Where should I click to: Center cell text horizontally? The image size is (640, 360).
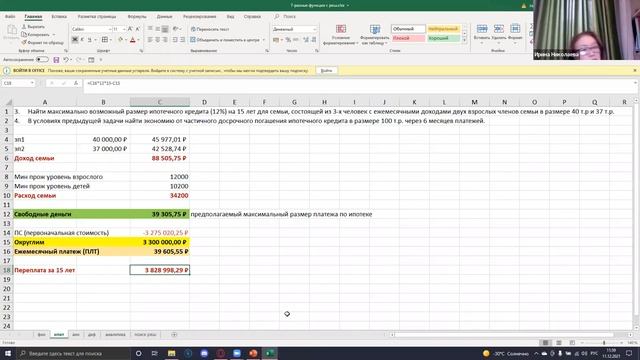click(158, 40)
